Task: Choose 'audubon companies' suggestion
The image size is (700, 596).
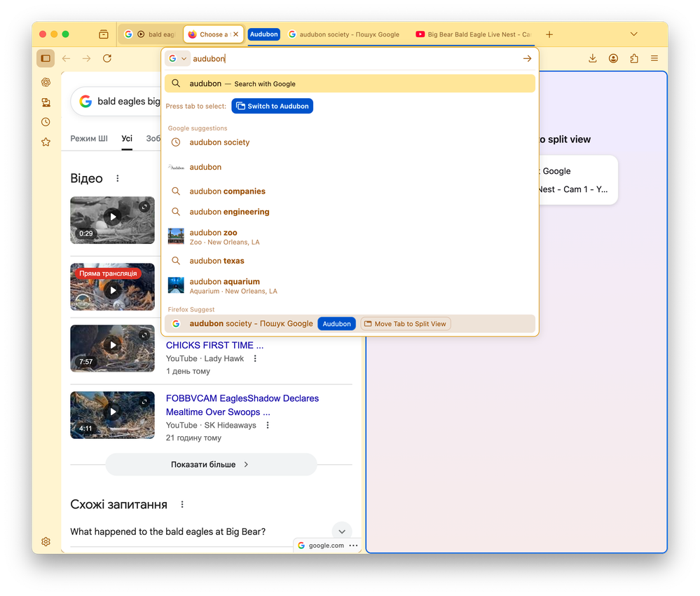Action: (x=350, y=191)
